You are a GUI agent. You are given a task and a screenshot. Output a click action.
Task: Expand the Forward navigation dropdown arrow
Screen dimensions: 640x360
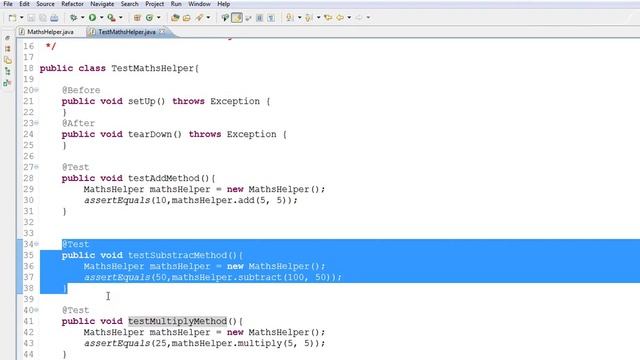[x=368, y=18]
